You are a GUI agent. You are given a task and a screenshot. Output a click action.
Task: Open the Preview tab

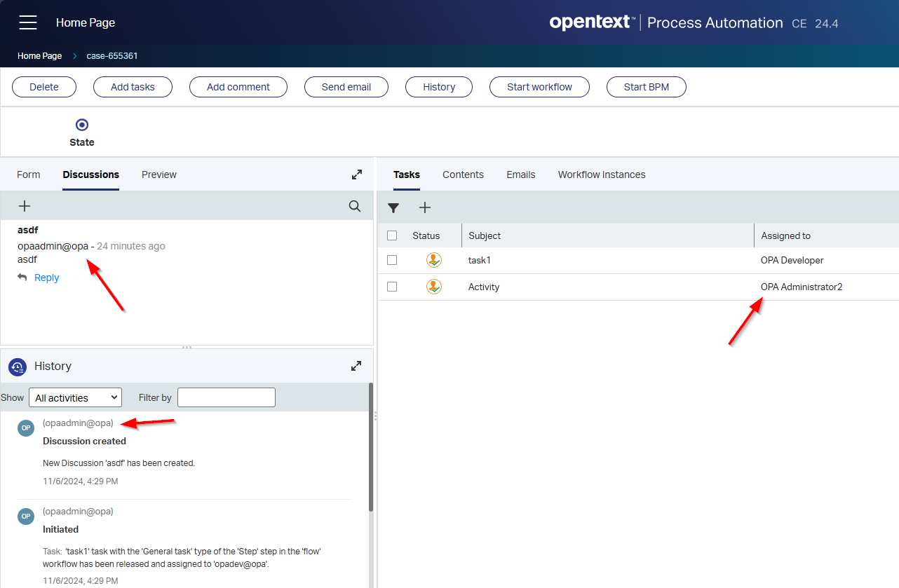[159, 175]
